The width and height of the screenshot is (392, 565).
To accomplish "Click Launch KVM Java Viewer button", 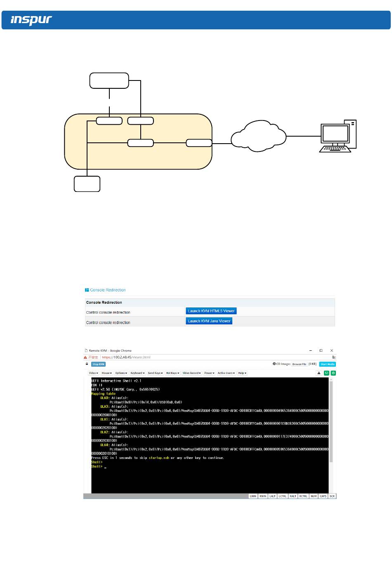I will (209, 321).
